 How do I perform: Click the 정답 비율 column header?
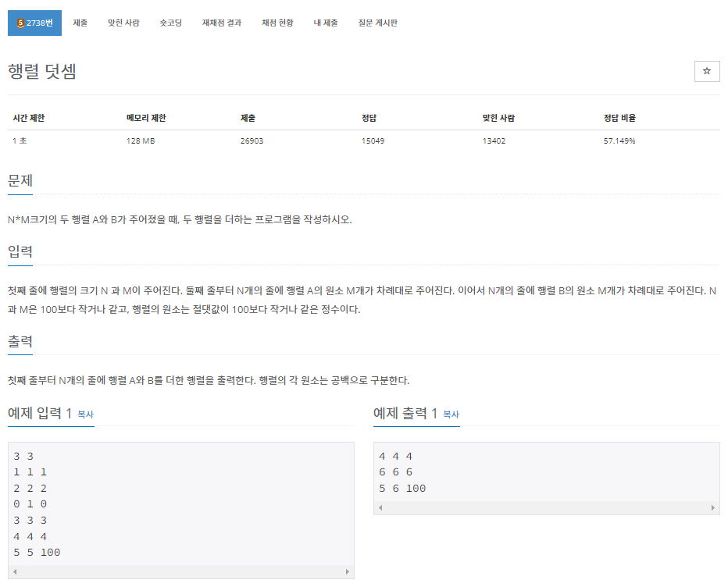pos(619,118)
